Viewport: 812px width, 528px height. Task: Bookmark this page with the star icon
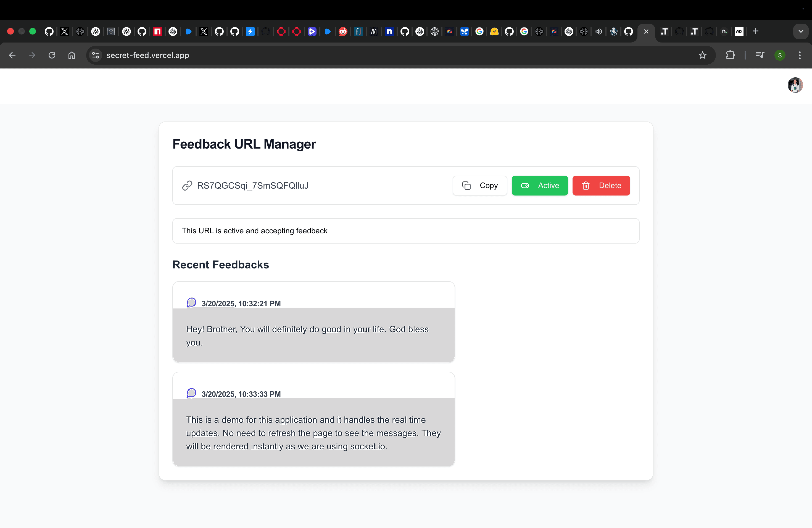pos(702,55)
